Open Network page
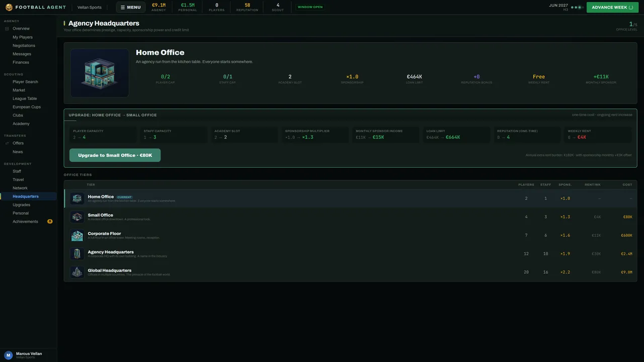The image size is (644, 362). (x=20, y=188)
